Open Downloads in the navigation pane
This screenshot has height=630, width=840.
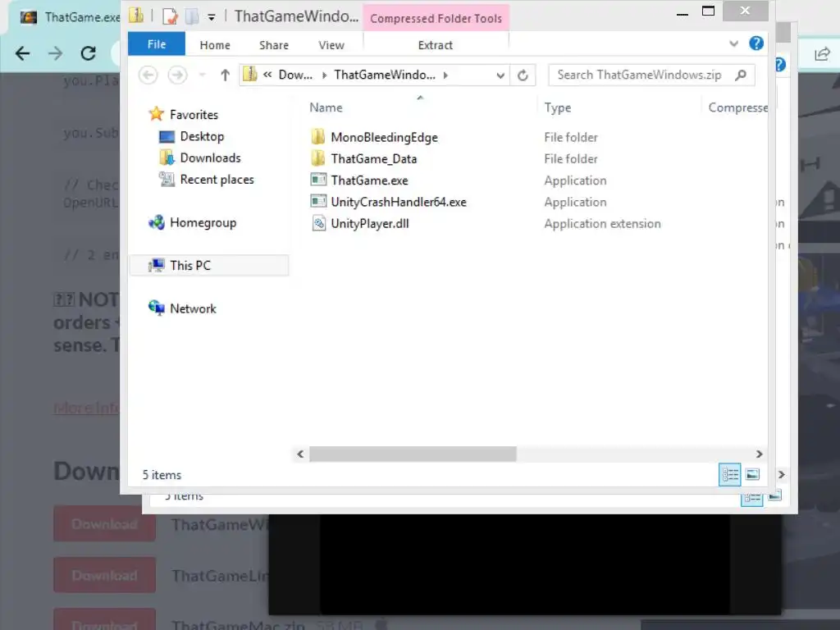[x=211, y=158]
